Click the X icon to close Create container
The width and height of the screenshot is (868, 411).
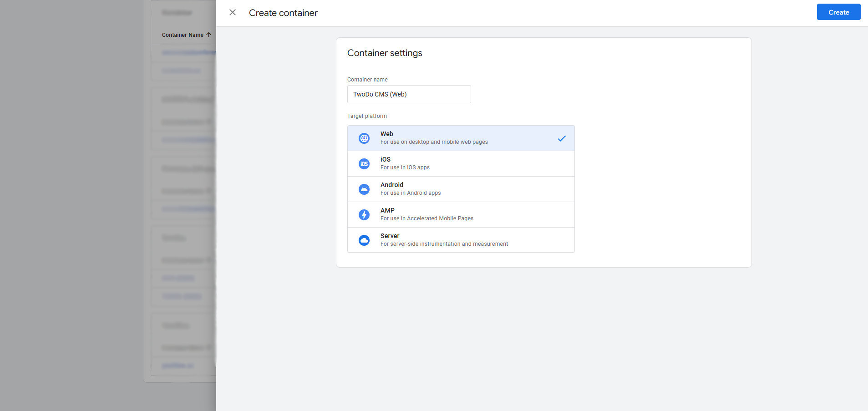click(233, 12)
